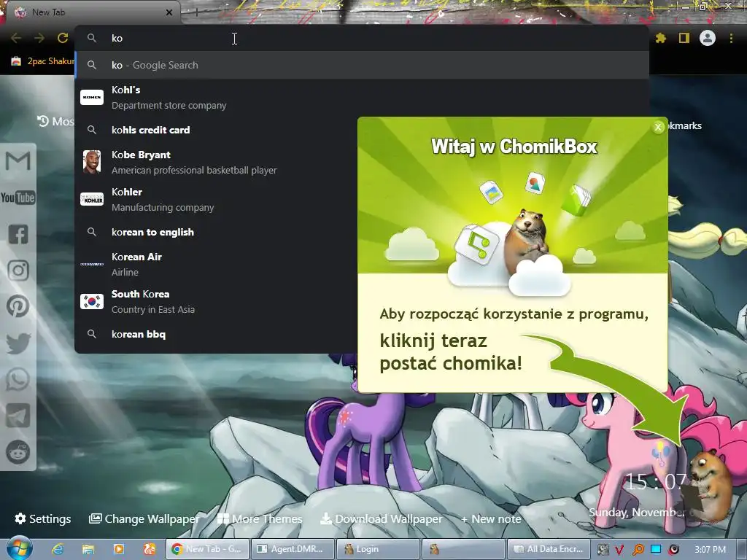The width and height of the screenshot is (747, 560).
Task: Select the 'korean to english' suggestion
Action: pos(216,232)
